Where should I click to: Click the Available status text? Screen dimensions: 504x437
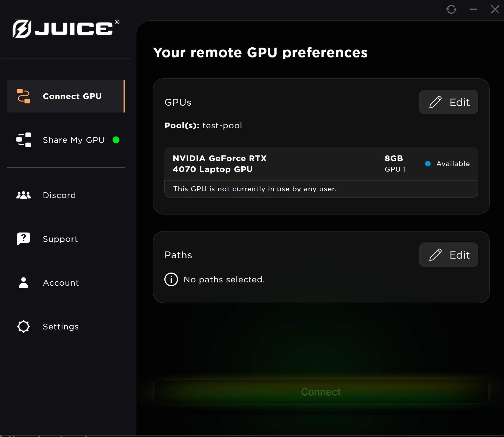[x=453, y=164]
